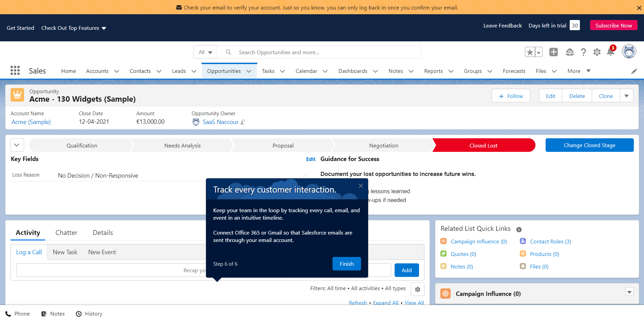Click the change owner icon beside SaaS Naccour
The image size is (644, 322).
pos(243,122)
